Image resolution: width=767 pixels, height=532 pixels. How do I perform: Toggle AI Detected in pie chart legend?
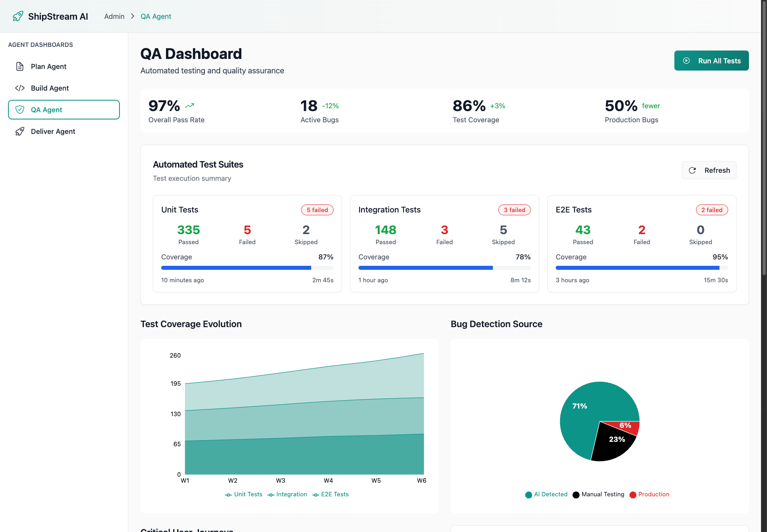[x=546, y=494]
